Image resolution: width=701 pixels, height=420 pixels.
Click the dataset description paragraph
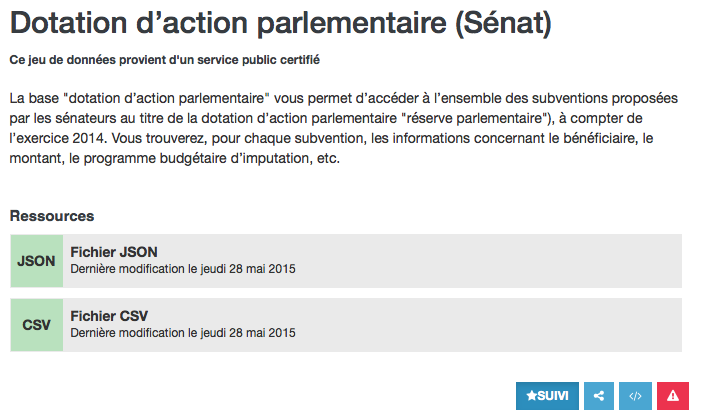pos(340,130)
